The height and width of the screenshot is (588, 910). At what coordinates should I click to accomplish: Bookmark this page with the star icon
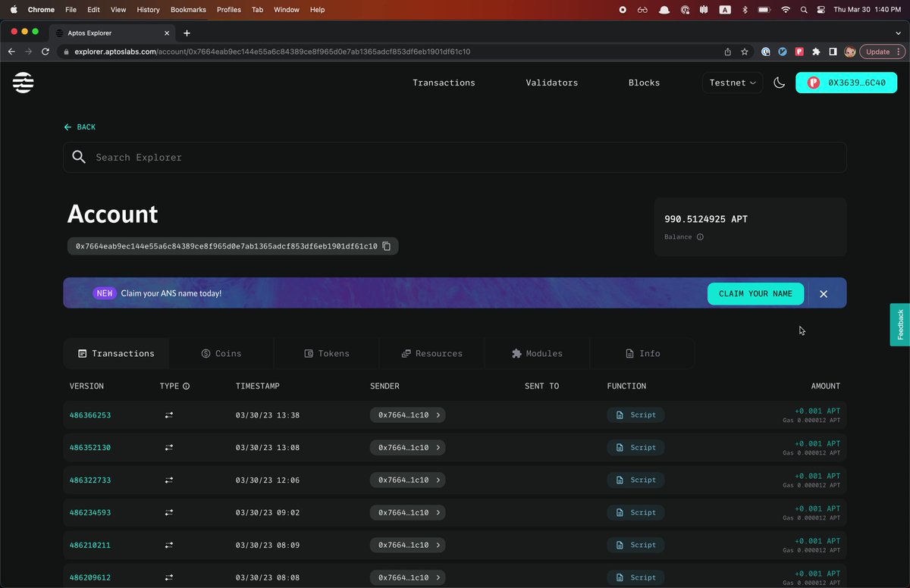(745, 52)
